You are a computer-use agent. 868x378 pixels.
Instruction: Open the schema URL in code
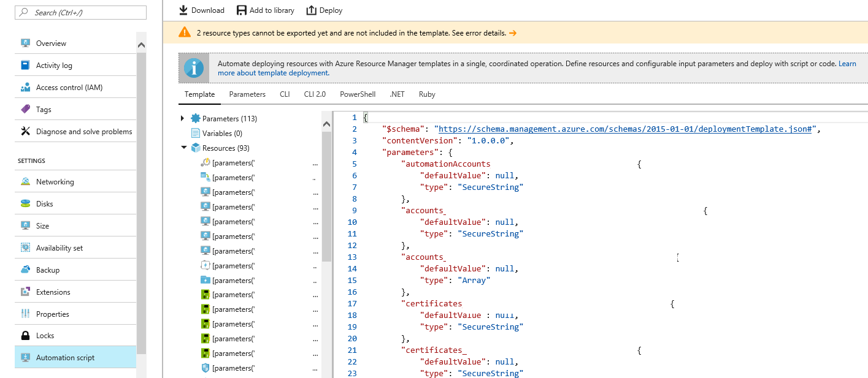point(626,129)
